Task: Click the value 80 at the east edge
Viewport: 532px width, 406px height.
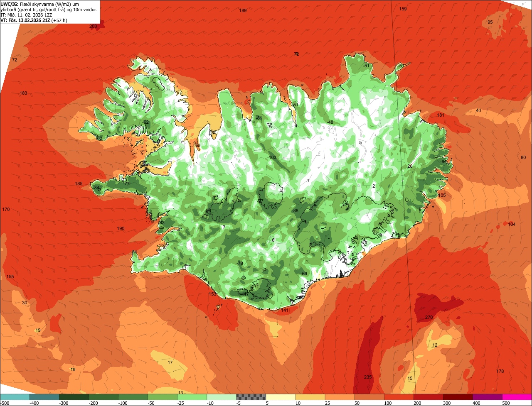Action: point(523,157)
